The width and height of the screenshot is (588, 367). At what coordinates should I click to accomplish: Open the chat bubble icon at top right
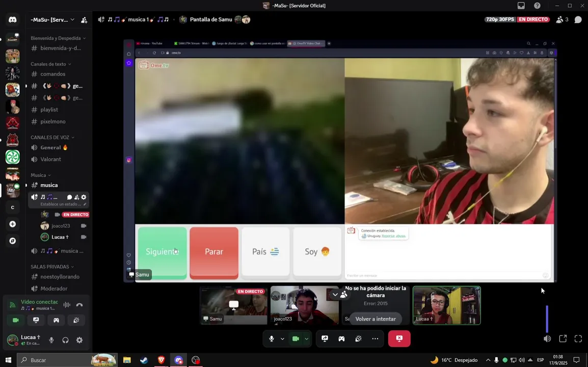578,19
